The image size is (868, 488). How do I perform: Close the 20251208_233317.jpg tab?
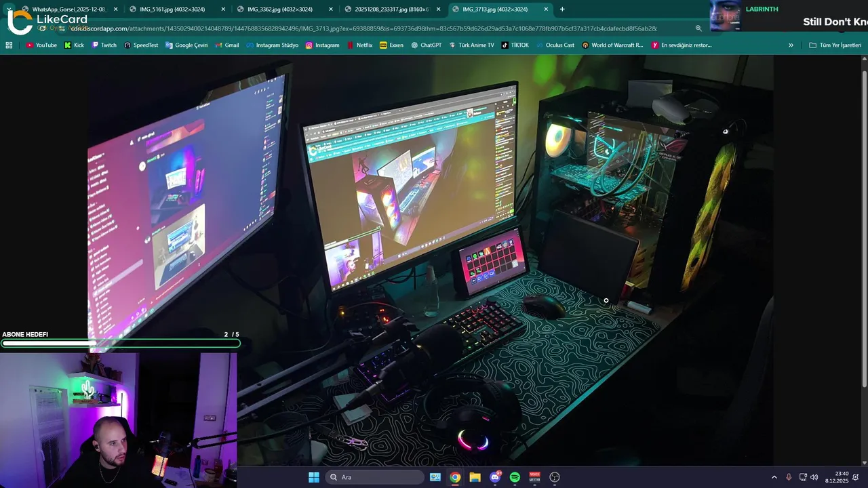[438, 9]
